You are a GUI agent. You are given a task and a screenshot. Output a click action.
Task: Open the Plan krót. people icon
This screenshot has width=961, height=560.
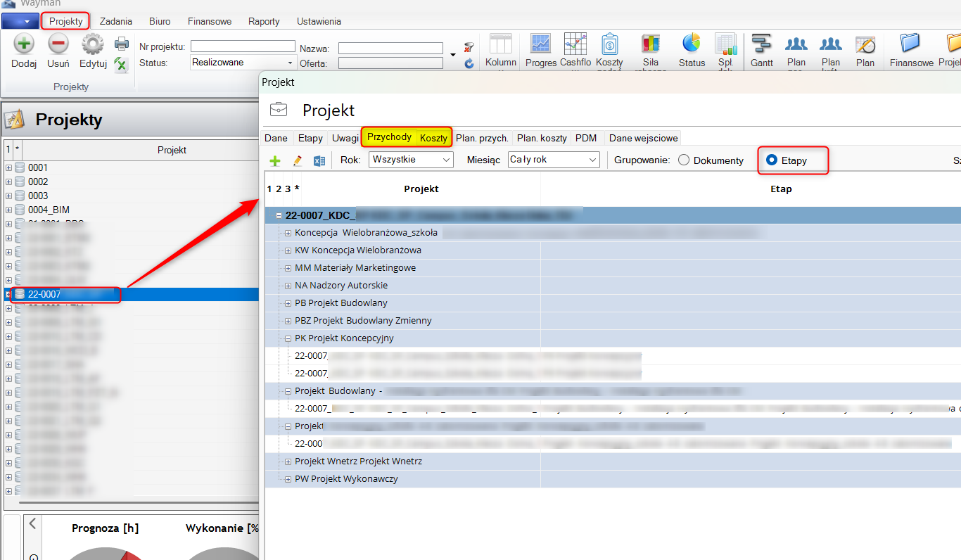831,44
